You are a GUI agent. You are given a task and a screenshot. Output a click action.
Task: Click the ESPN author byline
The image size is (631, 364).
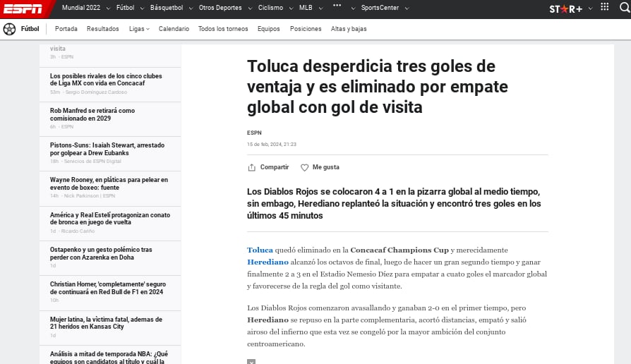pos(254,133)
